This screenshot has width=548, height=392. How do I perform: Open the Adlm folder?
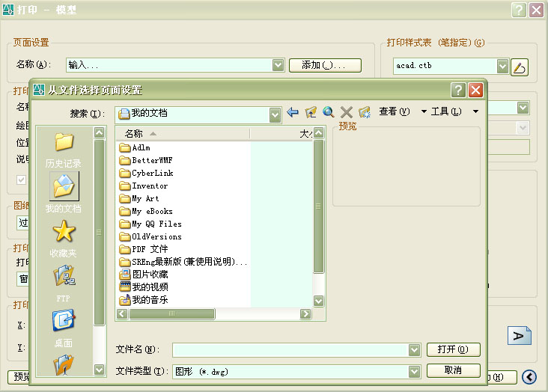point(135,148)
